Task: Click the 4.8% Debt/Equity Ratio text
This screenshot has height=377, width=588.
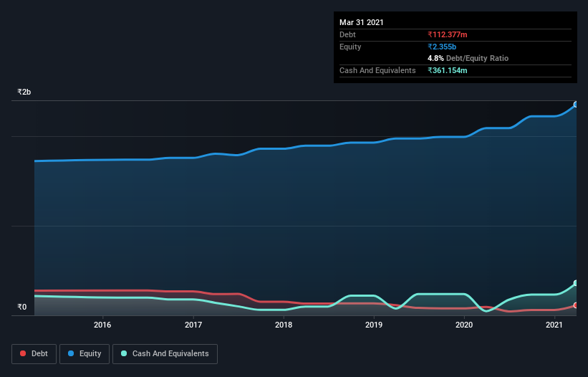Action: 468,59
